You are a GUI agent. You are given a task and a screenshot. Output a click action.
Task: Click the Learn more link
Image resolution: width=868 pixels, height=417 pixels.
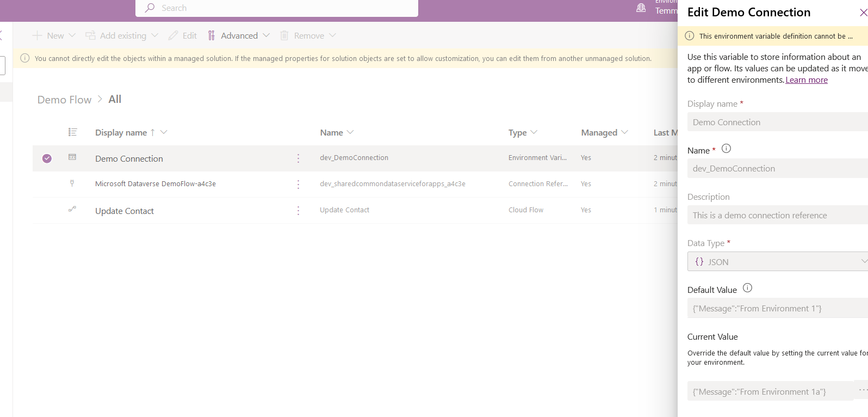(x=807, y=80)
